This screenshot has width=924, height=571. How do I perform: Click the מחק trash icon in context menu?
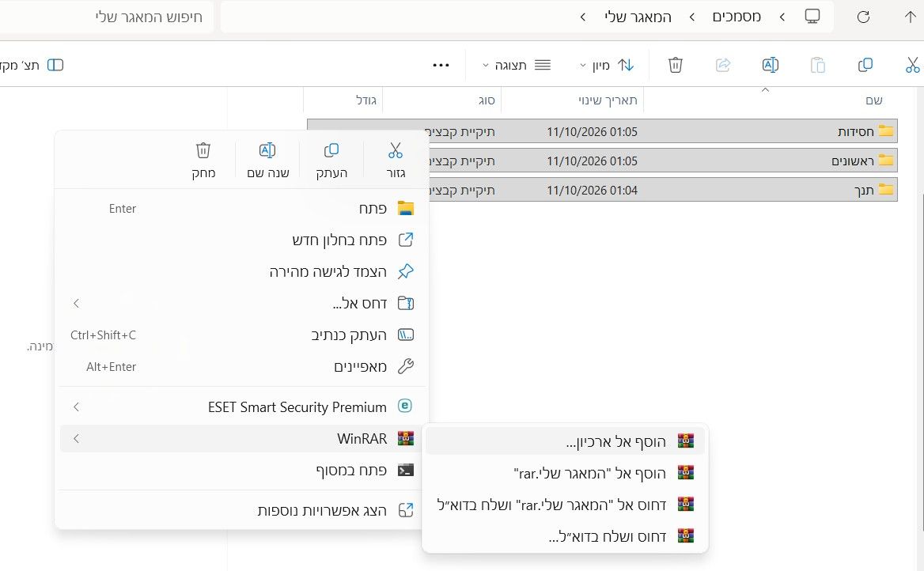[x=203, y=151]
